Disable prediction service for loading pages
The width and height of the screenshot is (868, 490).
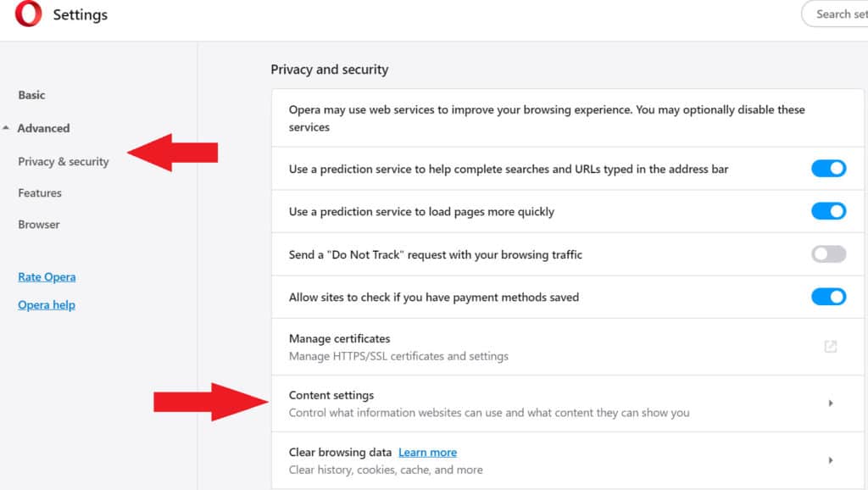tap(828, 211)
